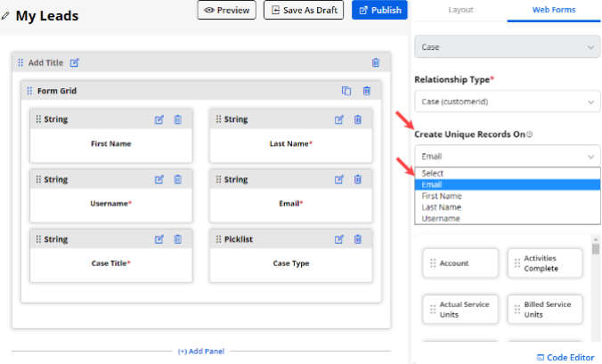The image size is (602, 364).
Task: Open the Case entity dropdown
Action: 507,46
